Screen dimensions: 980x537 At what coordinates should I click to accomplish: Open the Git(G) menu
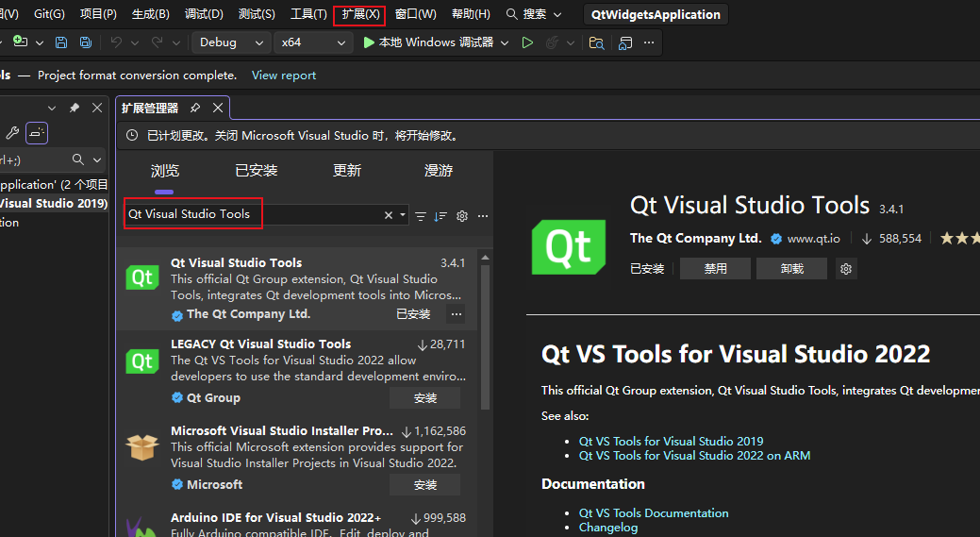(49, 14)
